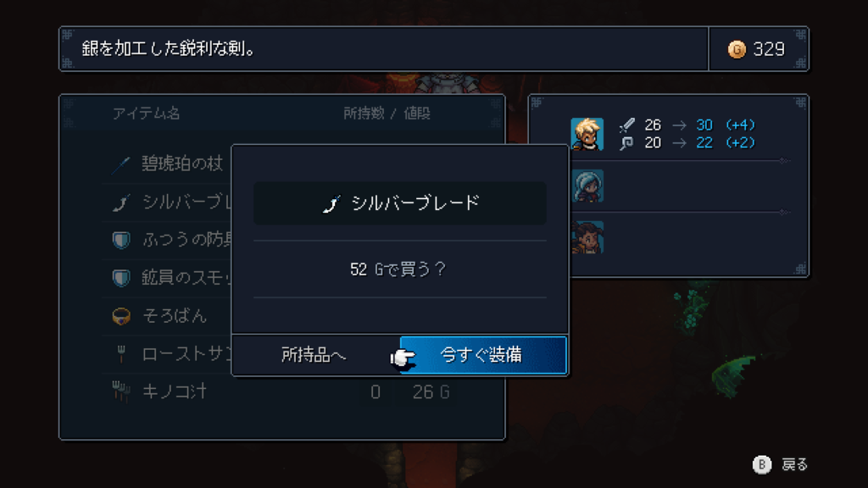Select the brown-haired character portrait
The image size is (868, 488).
click(x=587, y=237)
